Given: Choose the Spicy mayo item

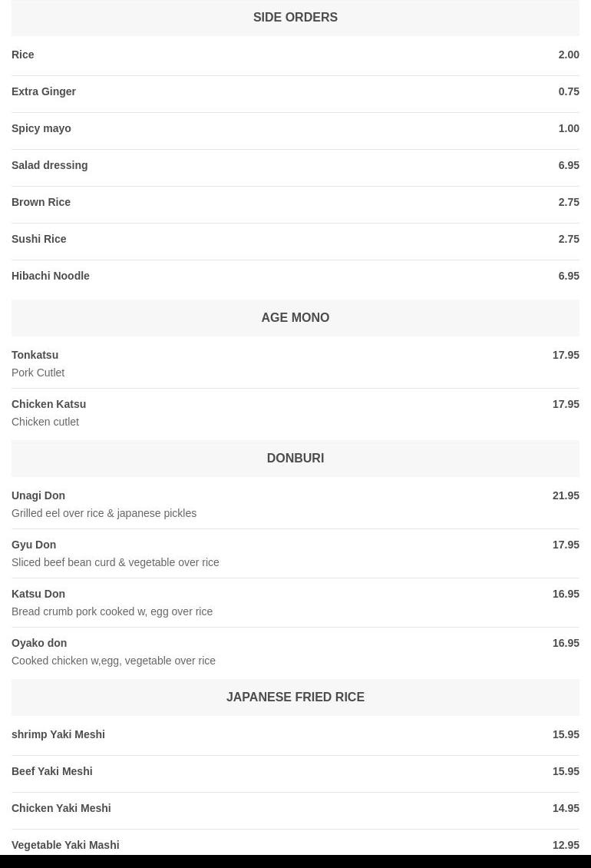Looking at the screenshot, I should pyautogui.click(x=41, y=128).
